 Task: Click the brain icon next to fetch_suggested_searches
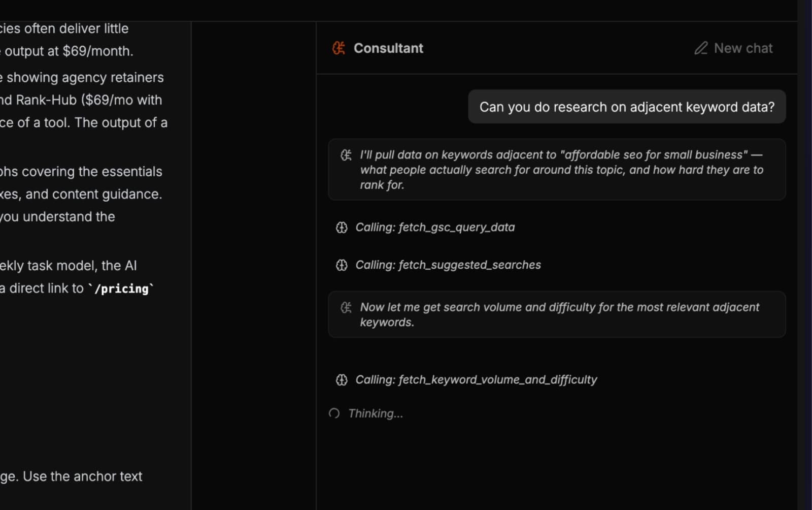(342, 265)
